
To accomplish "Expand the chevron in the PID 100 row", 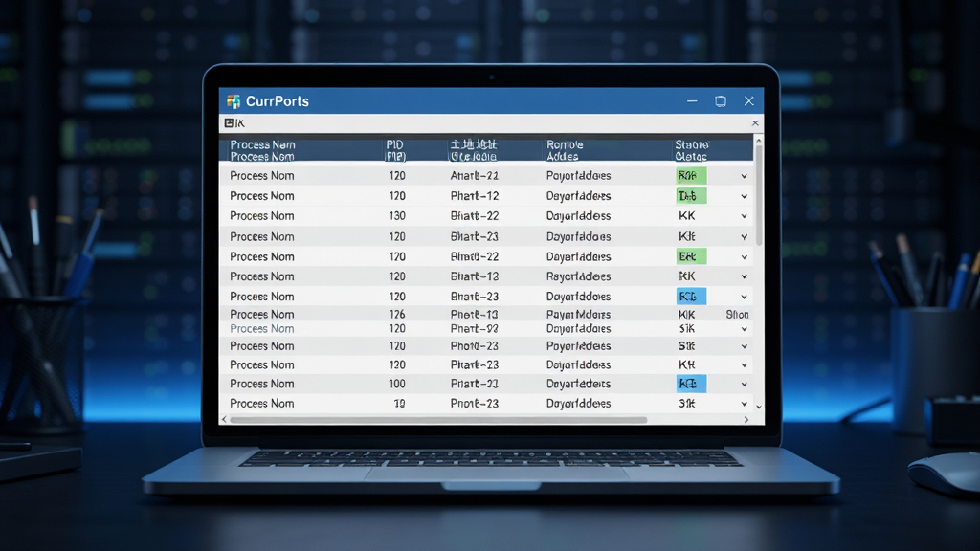I will pyautogui.click(x=745, y=385).
